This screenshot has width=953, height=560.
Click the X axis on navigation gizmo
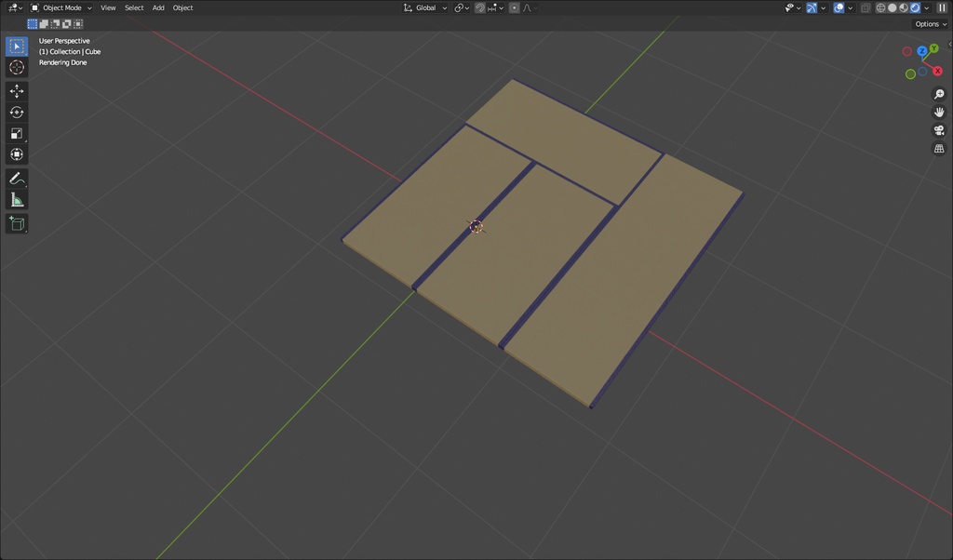click(938, 71)
